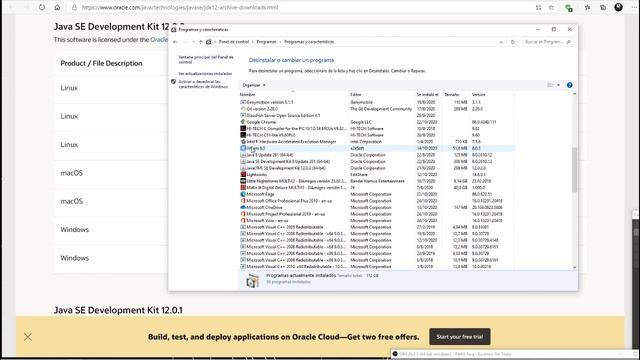Select the HI-TECH C51-lite entry

click(377, 135)
